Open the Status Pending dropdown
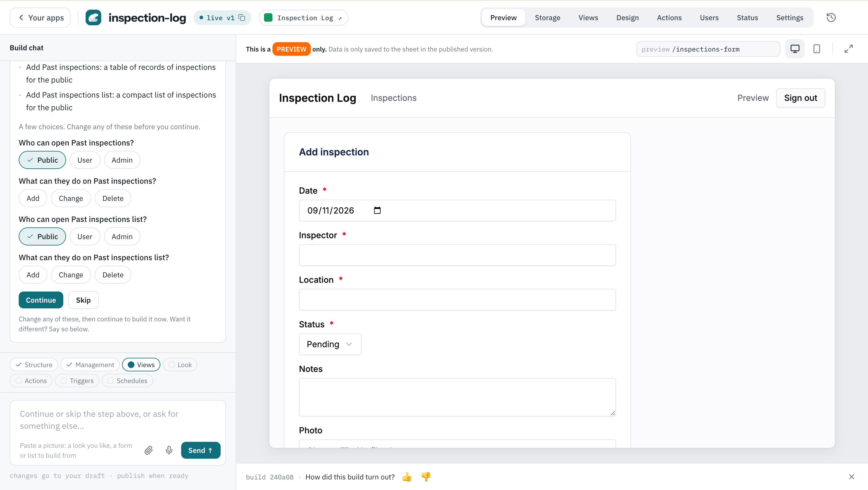Screen dimensions: 868x490 (x=330, y=344)
